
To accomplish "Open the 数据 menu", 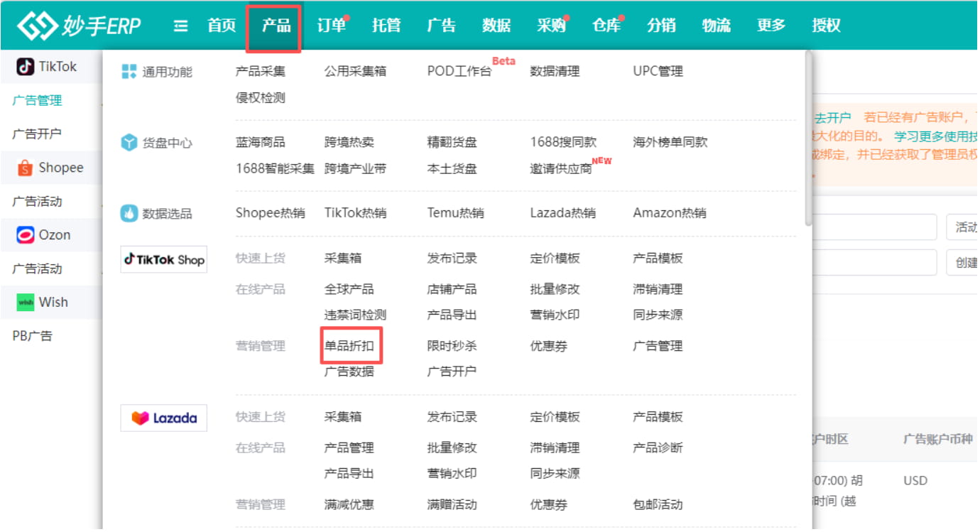I will pos(496,26).
